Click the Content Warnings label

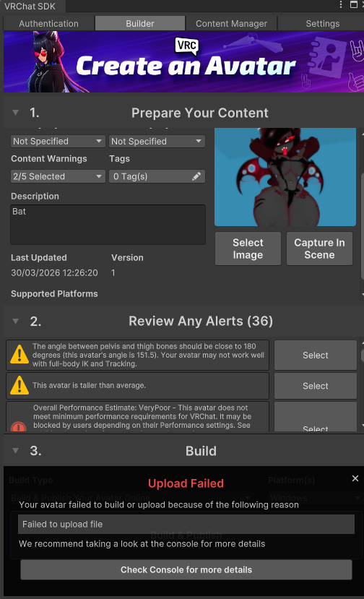tap(49, 158)
